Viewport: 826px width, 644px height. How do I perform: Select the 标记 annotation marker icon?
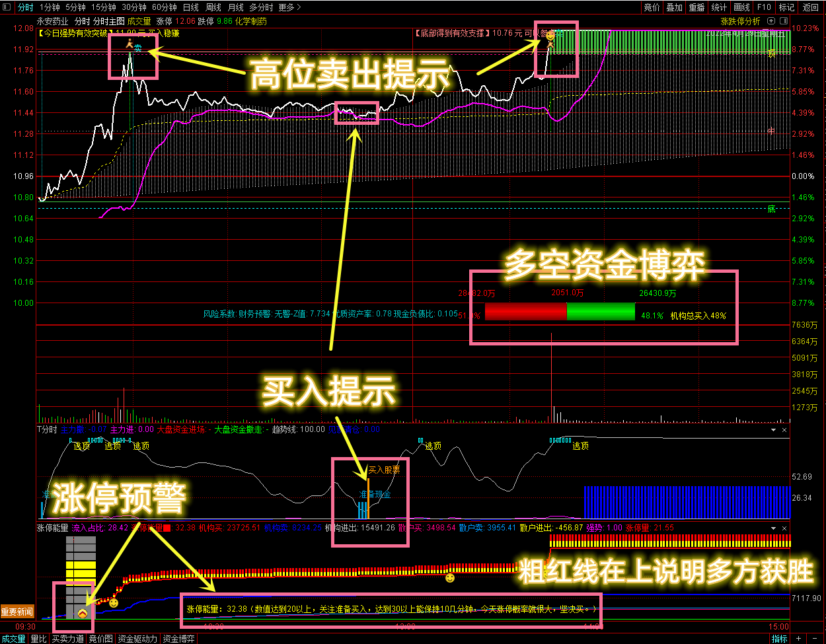coord(786,7)
